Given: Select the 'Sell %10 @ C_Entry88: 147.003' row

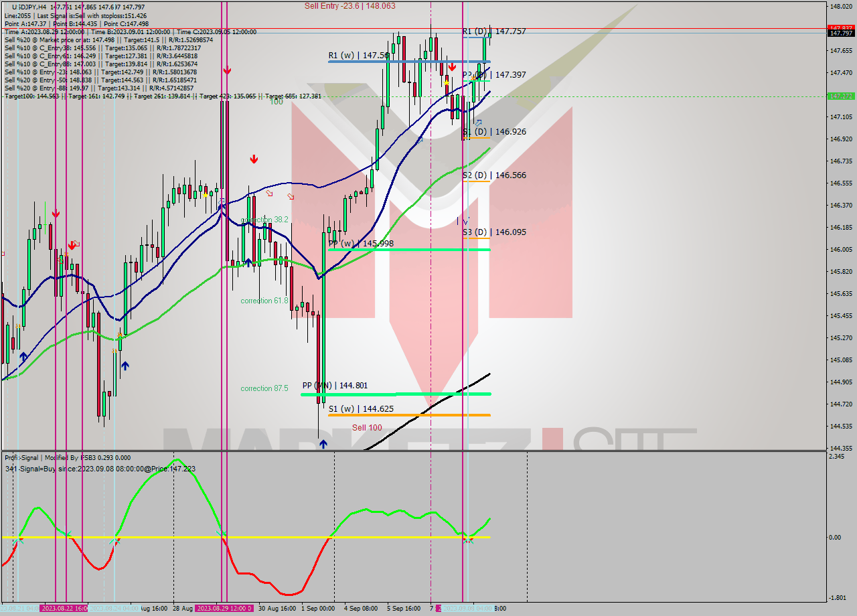Looking at the screenshot, I should (x=100, y=64).
